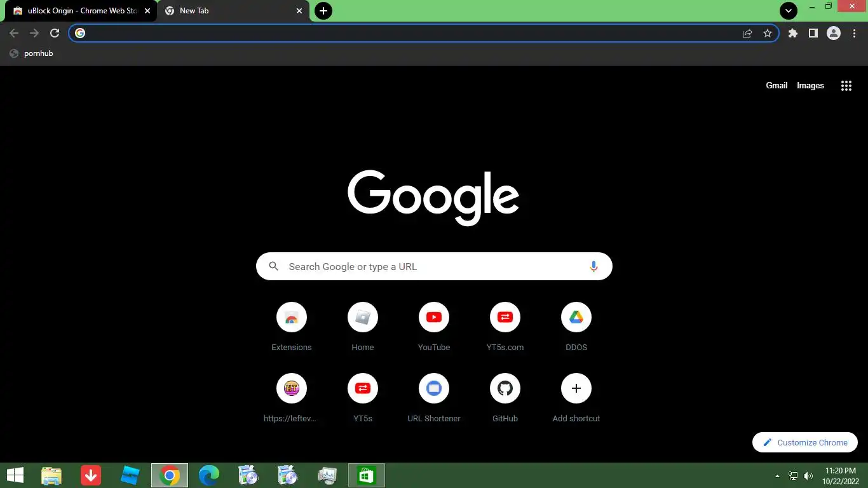
Task: Open the Google apps grid
Action: (x=846, y=86)
